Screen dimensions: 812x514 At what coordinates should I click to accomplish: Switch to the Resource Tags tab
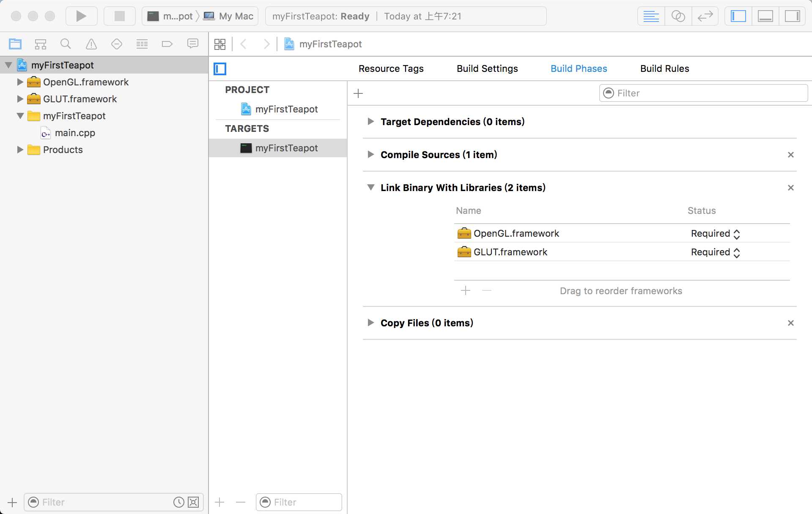click(391, 68)
